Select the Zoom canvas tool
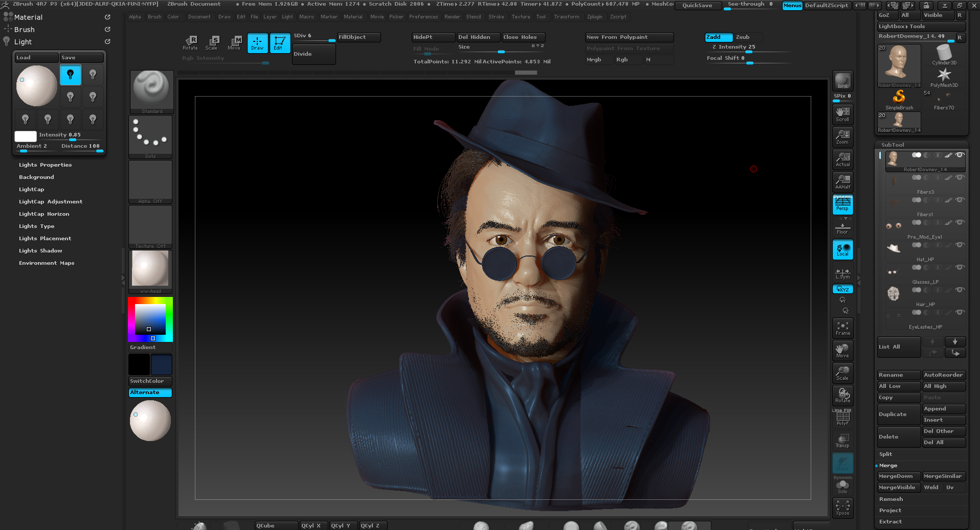 pyautogui.click(x=842, y=137)
